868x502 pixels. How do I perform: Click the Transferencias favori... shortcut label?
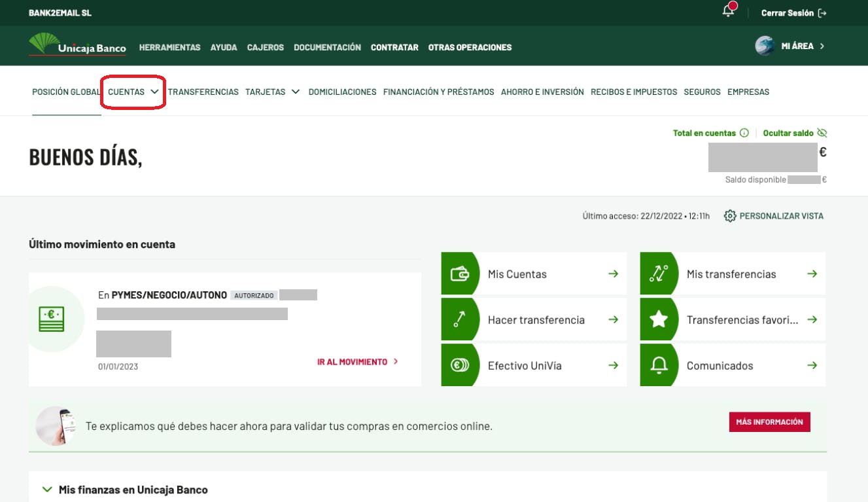743,320
